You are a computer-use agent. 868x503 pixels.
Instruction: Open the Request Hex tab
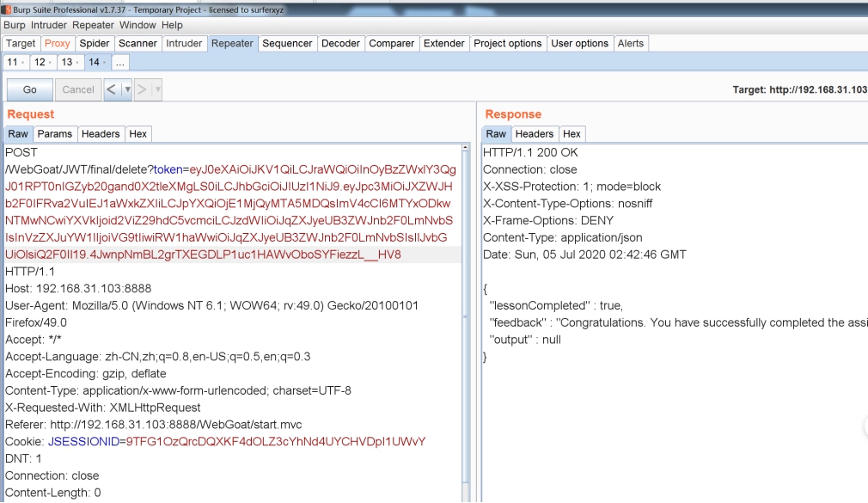point(138,134)
